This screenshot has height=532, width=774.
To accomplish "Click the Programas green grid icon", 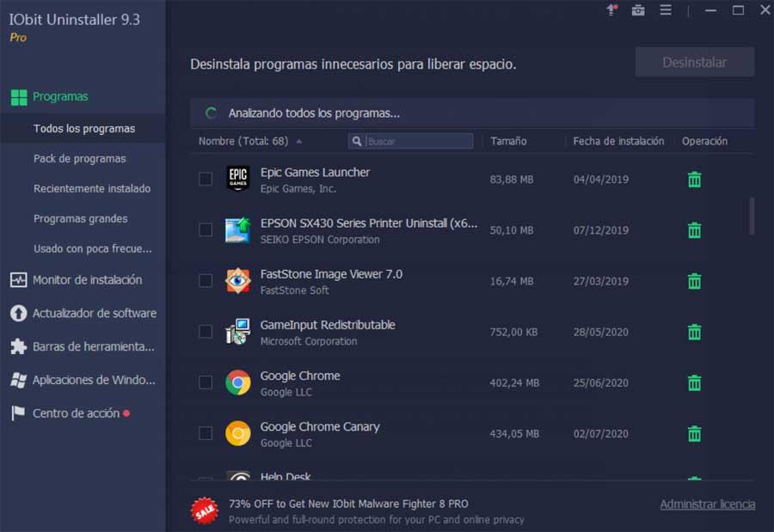I will (x=19, y=97).
